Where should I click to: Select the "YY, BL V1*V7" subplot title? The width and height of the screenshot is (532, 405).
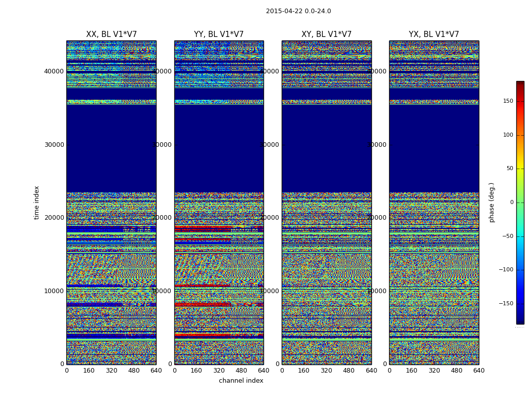point(219,34)
